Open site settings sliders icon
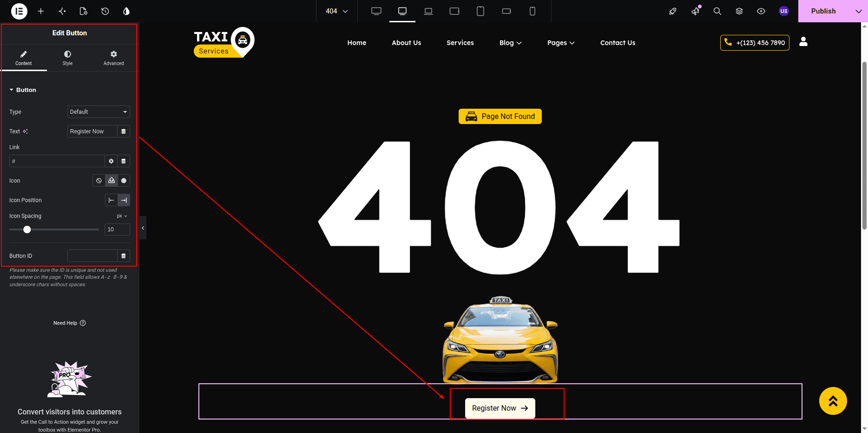This screenshot has width=868, height=433. (x=62, y=11)
